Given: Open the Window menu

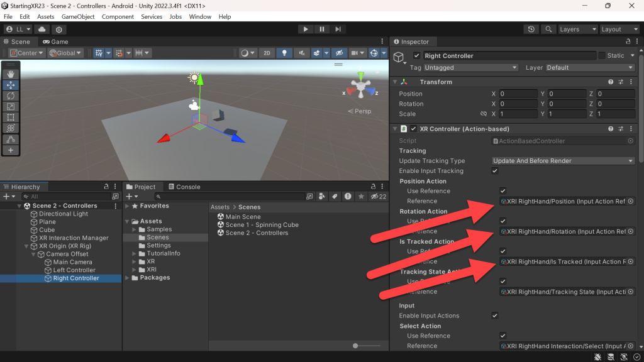Looking at the screenshot, I should (200, 17).
